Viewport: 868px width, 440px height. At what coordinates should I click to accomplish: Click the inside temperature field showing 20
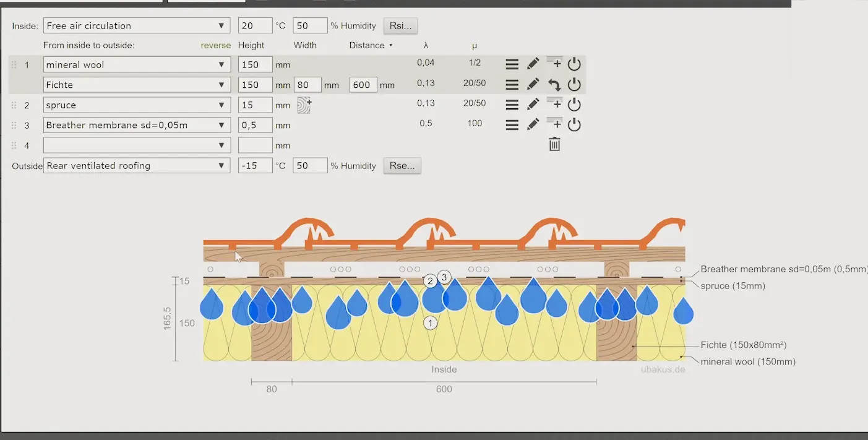click(x=255, y=26)
